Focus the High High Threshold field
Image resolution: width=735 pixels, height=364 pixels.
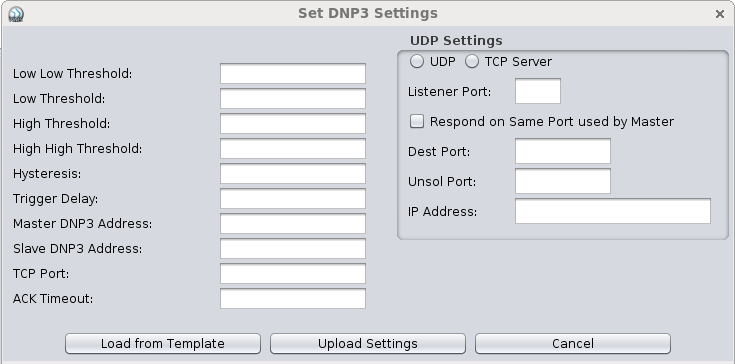293,149
